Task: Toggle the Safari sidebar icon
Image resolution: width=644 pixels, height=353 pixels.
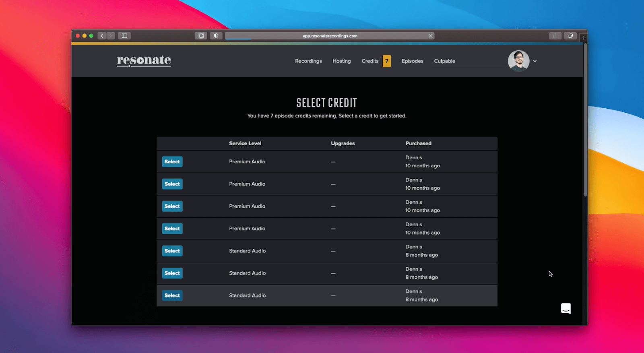Action: (124, 36)
